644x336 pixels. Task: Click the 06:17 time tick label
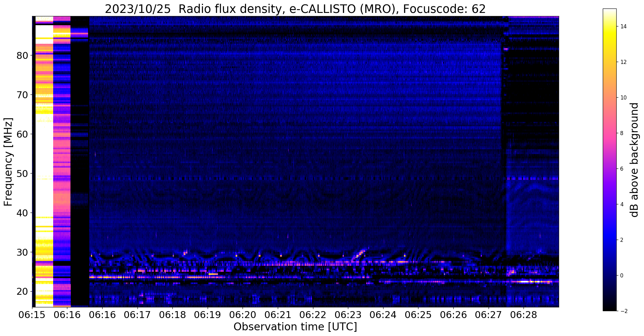point(137,314)
